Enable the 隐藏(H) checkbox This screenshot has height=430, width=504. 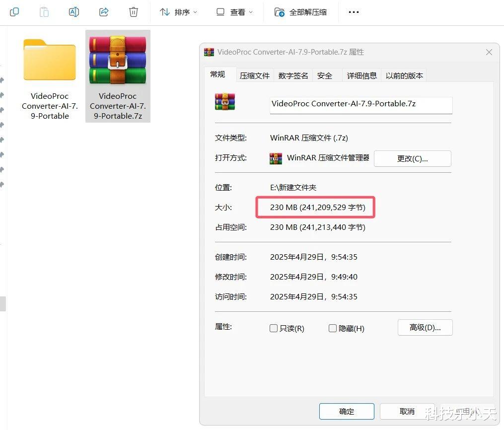(x=333, y=328)
